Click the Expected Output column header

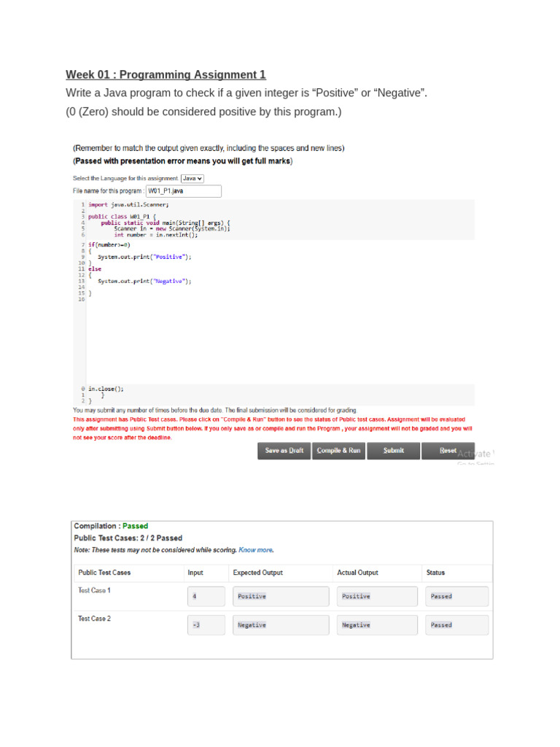pos(257,573)
